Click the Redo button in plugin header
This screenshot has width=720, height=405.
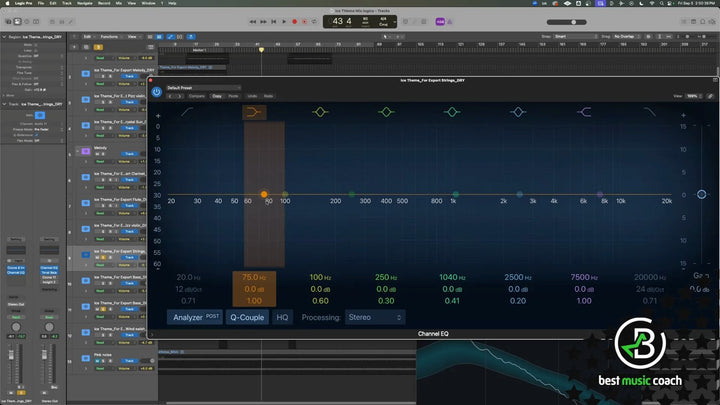tap(268, 96)
